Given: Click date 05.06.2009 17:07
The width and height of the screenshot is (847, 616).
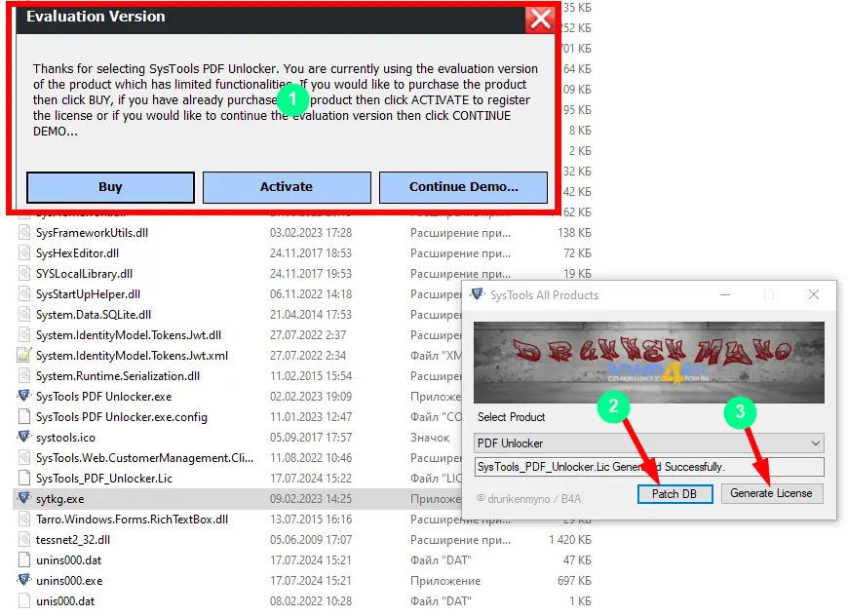Looking at the screenshot, I should click(311, 540).
